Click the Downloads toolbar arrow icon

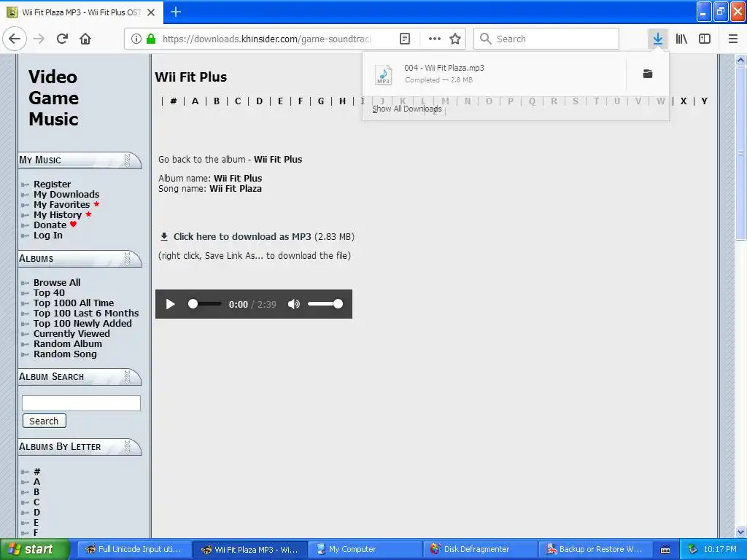658,39
